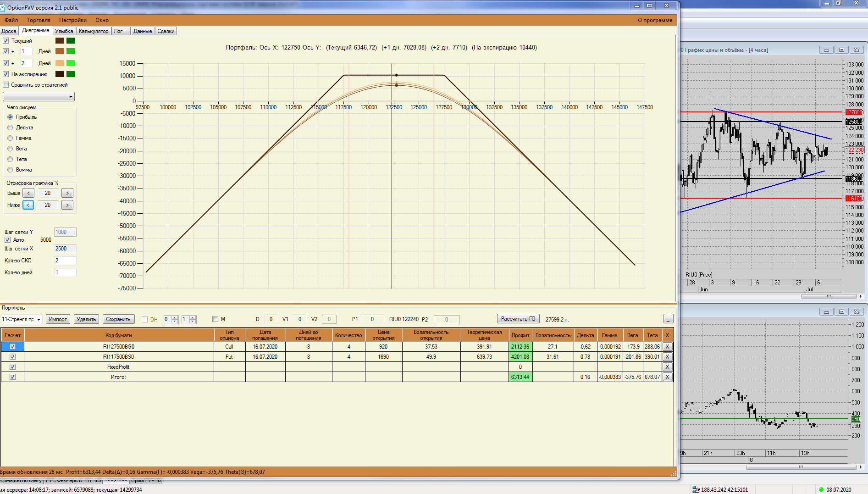Uncheck the 'На экспирацию' curve checkbox
The width and height of the screenshot is (868, 494).
point(6,74)
